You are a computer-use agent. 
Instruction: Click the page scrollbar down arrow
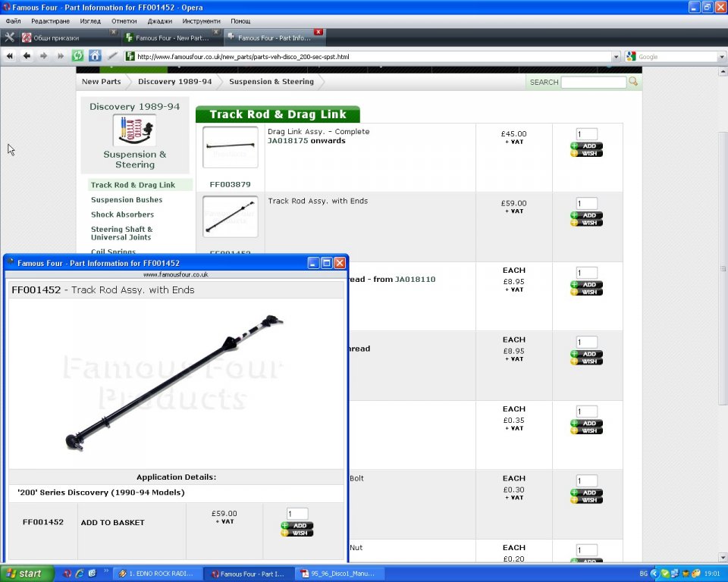723,557
